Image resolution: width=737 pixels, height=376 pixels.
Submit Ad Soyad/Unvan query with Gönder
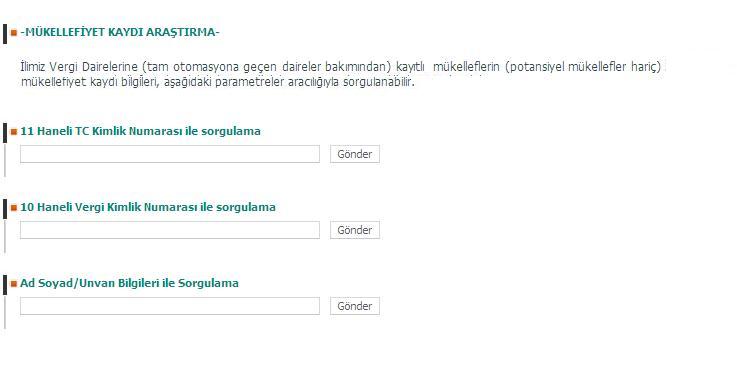(x=355, y=306)
